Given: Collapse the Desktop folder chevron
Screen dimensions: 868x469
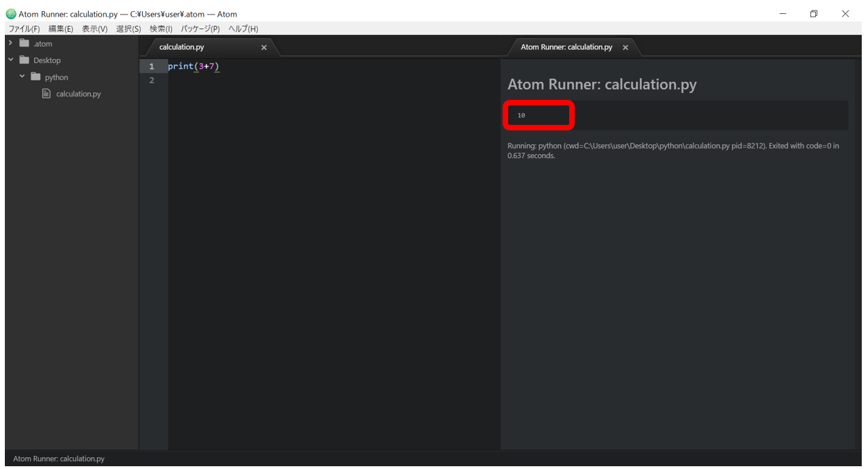Looking at the screenshot, I should tap(10, 60).
